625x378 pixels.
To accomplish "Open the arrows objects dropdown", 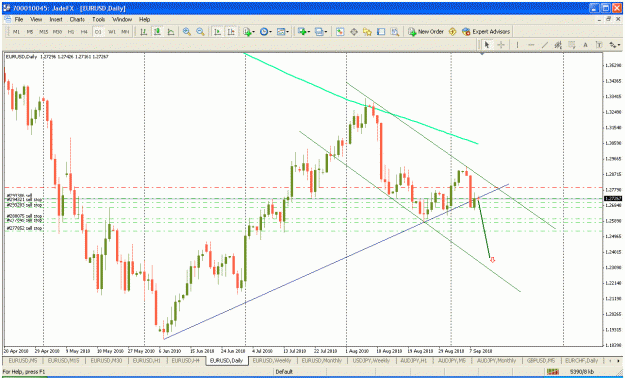I will coord(614,45).
